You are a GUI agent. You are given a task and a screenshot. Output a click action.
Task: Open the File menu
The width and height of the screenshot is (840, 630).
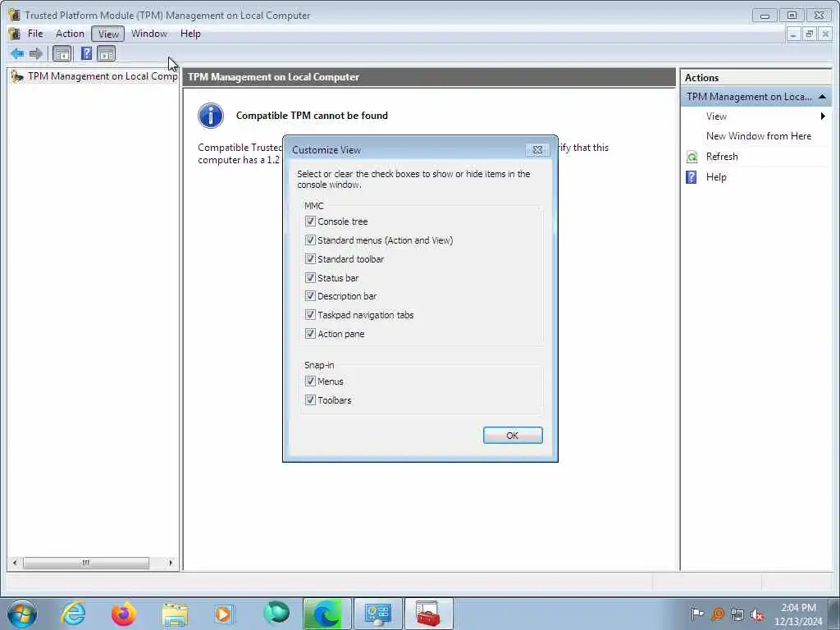(x=35, y=34)
